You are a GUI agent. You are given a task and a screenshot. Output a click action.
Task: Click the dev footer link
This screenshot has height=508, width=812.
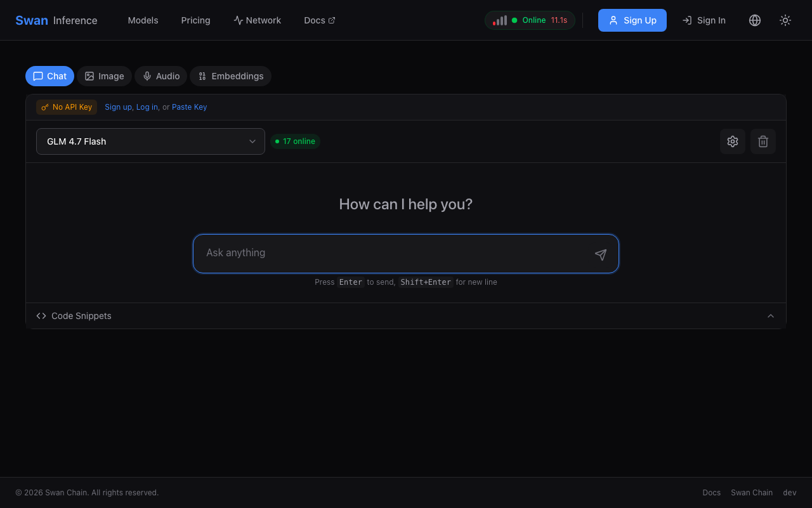tap(790, 493)
